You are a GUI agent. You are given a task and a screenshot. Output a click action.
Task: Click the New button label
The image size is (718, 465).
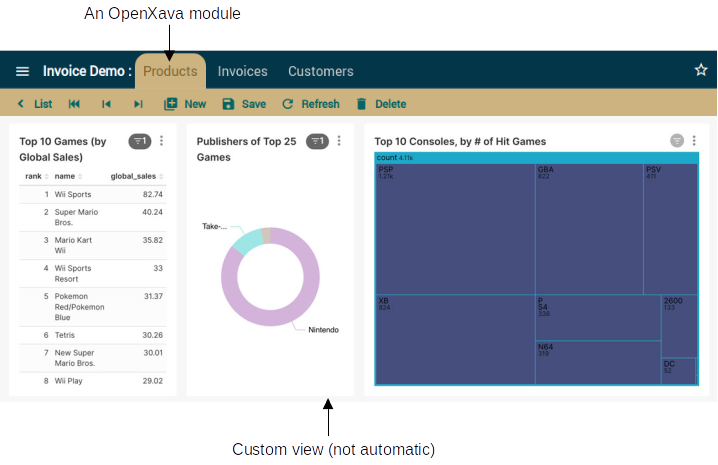(195, 104)
